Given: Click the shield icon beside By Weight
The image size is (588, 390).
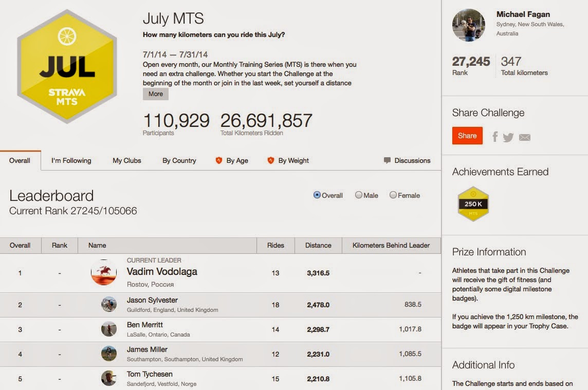Looking at the screenshot, I should coord(271,160).
